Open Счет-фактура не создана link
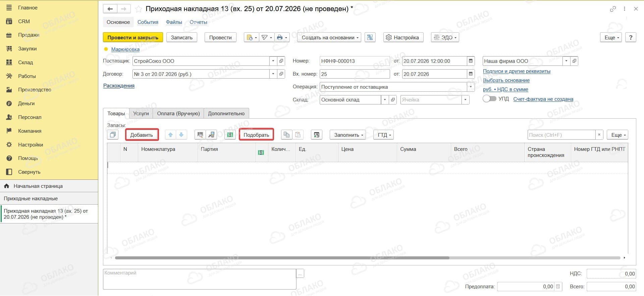The image size is (644, 296). (543, 99)
